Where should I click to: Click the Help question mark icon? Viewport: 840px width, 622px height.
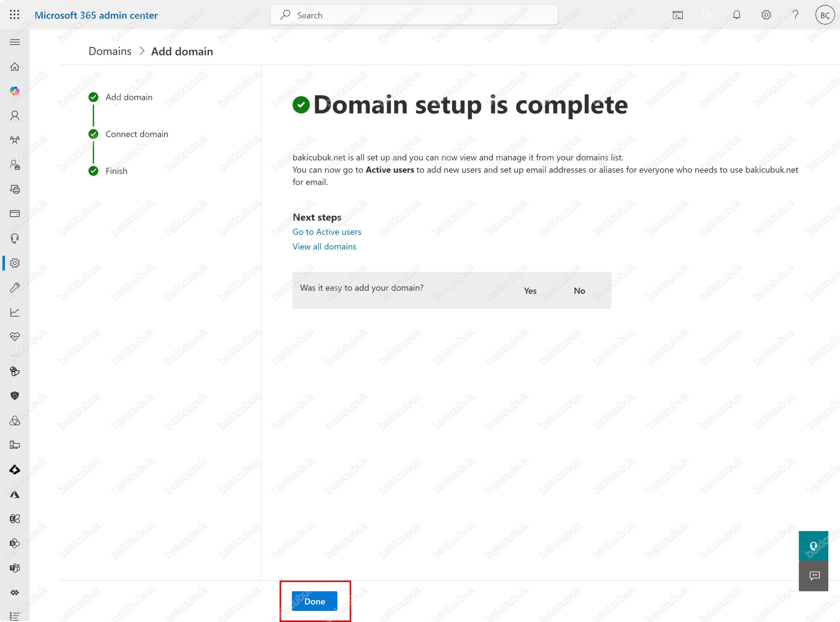[x=795, y=15]
